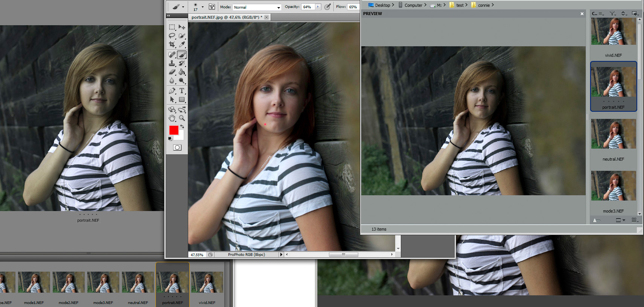The image size is (644, 307).
Task: Click the Desktop breadcrumb in path bar
Action: (x=382, y=5)
